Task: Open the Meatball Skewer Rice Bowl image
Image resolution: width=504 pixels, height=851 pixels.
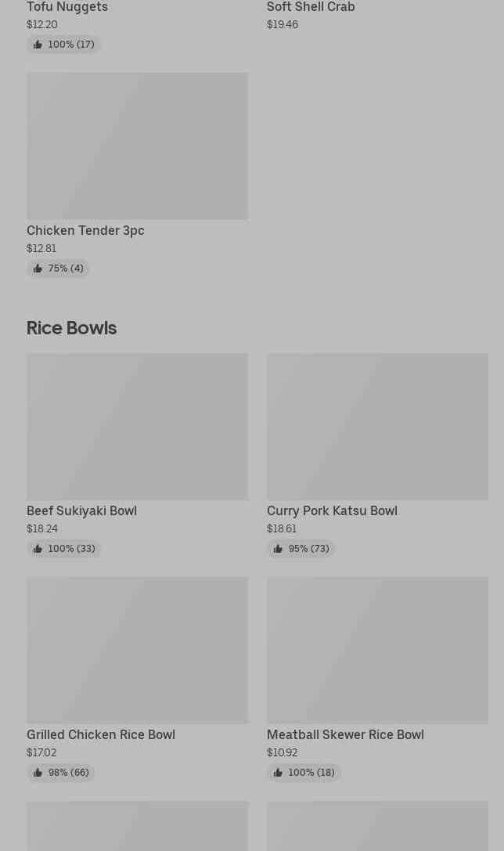Action: pyautogui.click(x=377, y=651)
